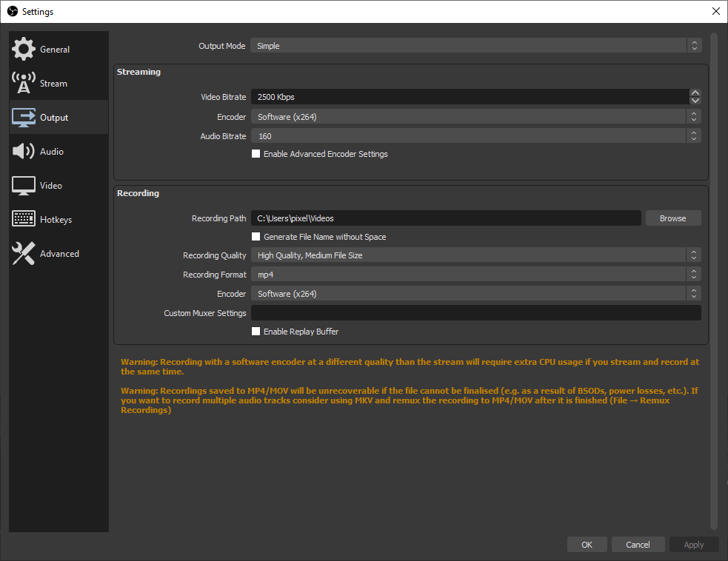The width and height of the screenshot is (728, 561).
Task: Enable Replay Buffer checkbox
Action: (256, 332)
